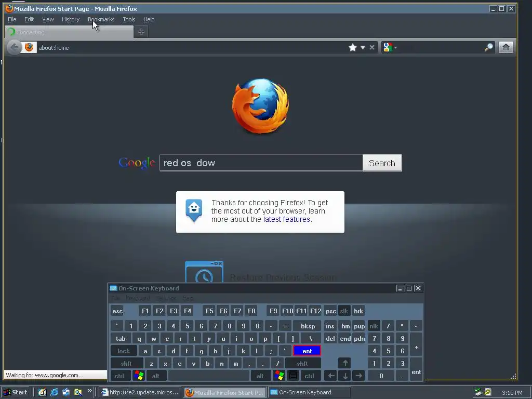Click the Google search box on the start page
The height and width of the screenshot is (399, 532).
tap(261, 163)
